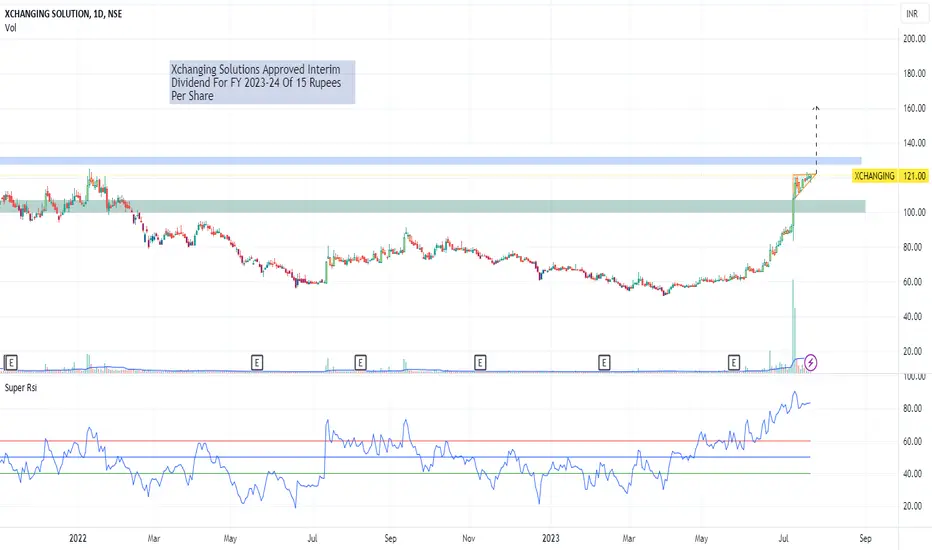Click the 2022 label on time axis

point(78,538)
